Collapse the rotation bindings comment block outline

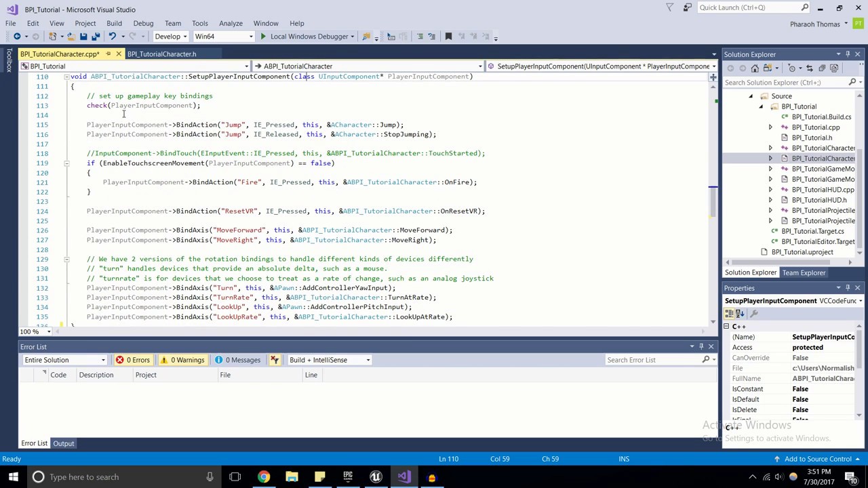point(66,259)
